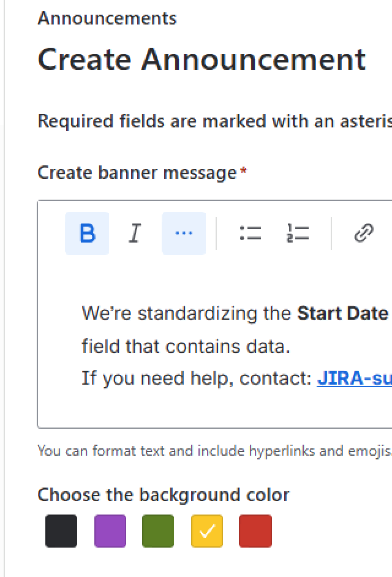Place cursor in "field that contains data" line
This screenshot has height=577, width=392.
pyautogui.click(x=186, y=347)
